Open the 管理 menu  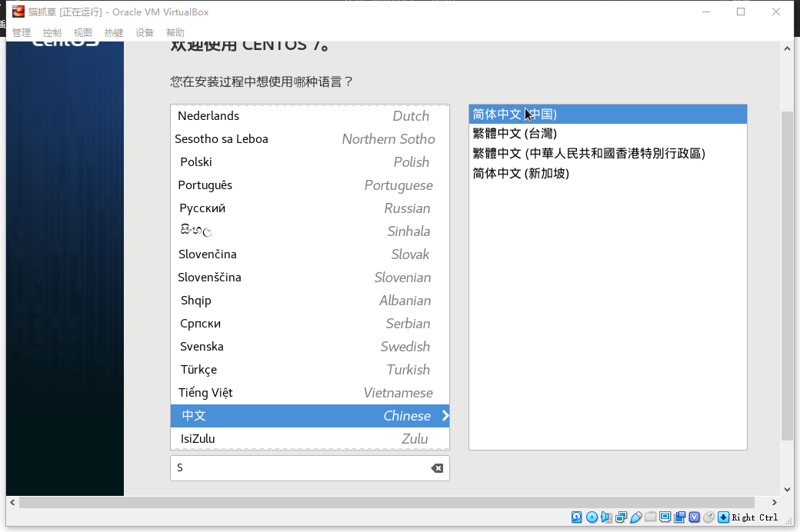click(x=22, y=32)
